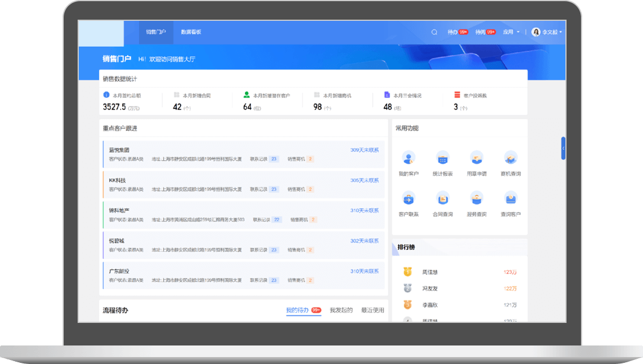Open the 李文毅 user account dropdown
The height and width of the screenshot is (364, 643).
pos(547,32)
